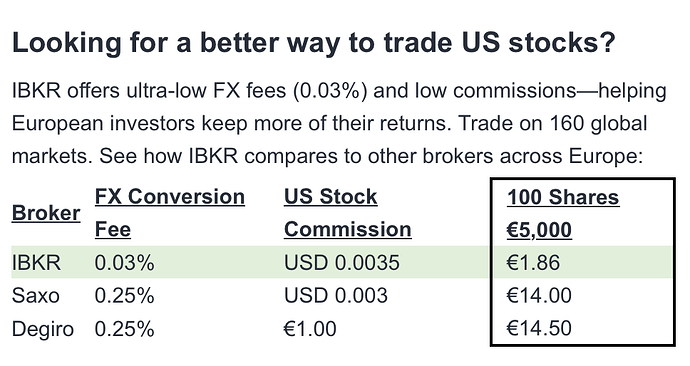Click the €1.86 total cost cell
Screen dimensions: 690x366
pos(533,263)
